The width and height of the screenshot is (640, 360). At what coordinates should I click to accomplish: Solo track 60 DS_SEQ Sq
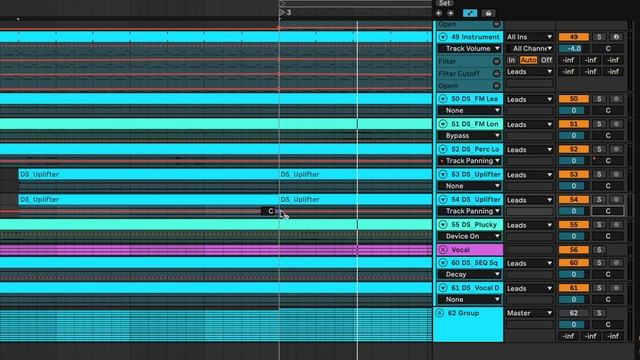coord(599,262)
